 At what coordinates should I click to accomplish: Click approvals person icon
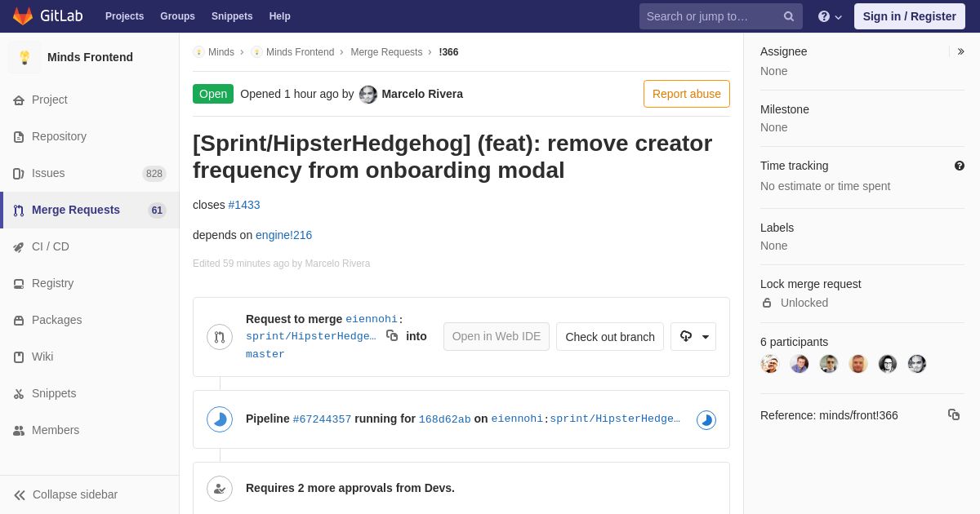click(220, 489)
